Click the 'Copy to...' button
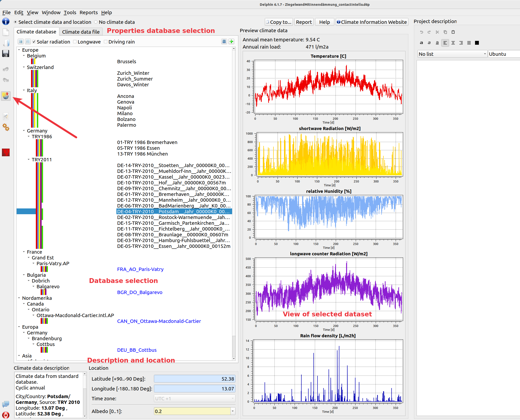This screenshot has height=420, width=520. pos(279,22)
